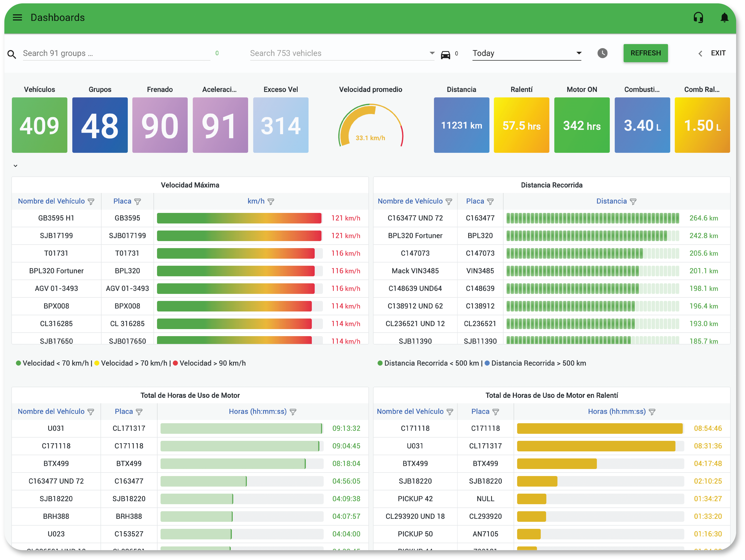
Task: Click the search magnifier icon
Action: pyautogui.click(x=12, y=54)
